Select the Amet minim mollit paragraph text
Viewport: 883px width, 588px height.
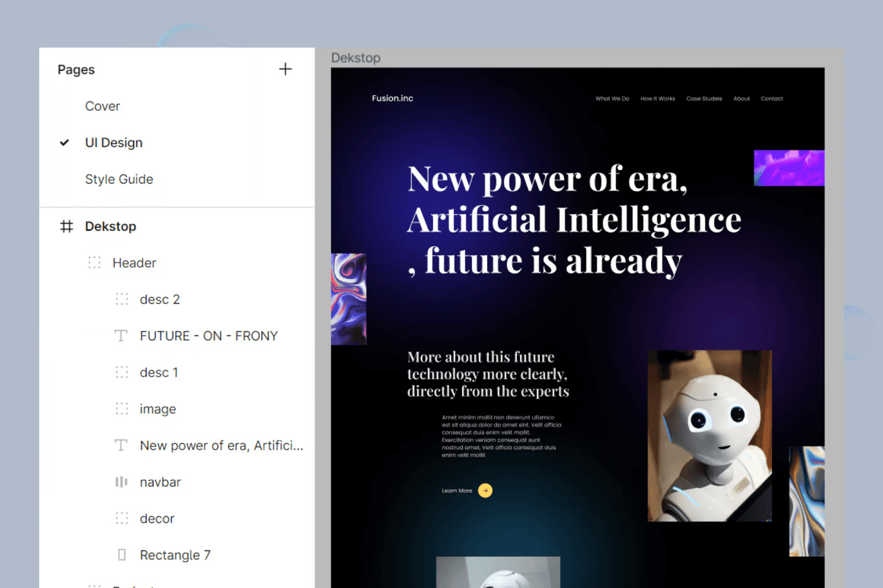tap(501, 436)
